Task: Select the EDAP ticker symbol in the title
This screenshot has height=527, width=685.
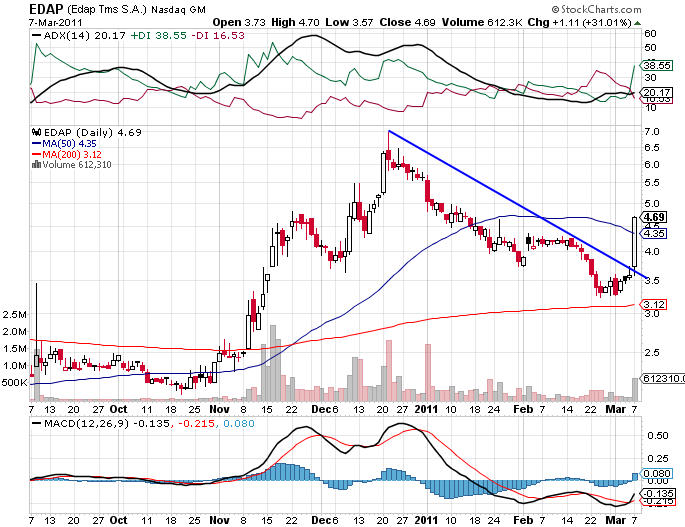Action: point(46,9)
